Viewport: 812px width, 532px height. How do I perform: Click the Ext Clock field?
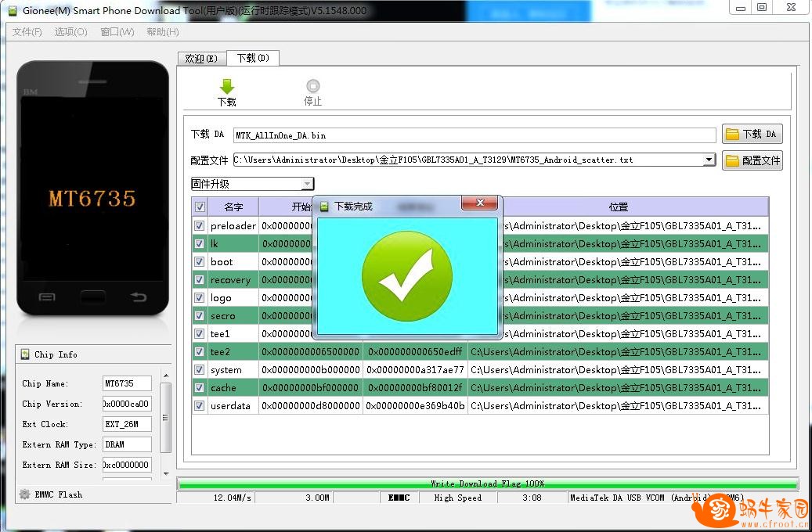click(x=127, y=424)
